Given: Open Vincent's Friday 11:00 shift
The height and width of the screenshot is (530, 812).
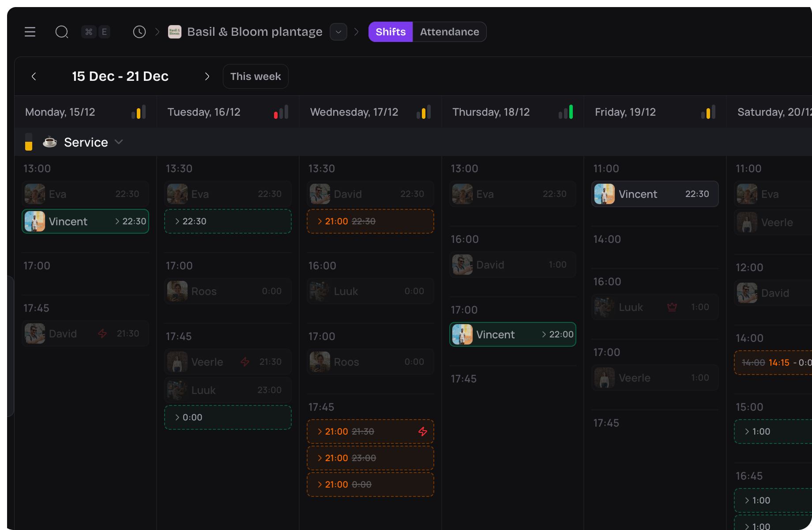Looking at the screenshot, I should pyautogui.click(x=654, y=194).
